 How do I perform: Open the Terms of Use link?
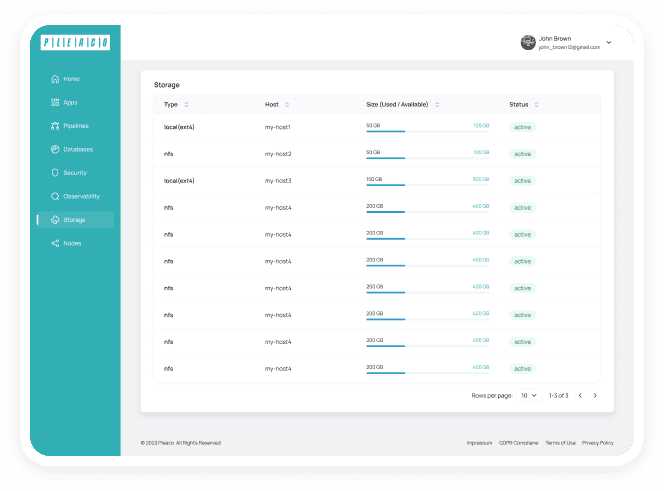coord(560,443)
